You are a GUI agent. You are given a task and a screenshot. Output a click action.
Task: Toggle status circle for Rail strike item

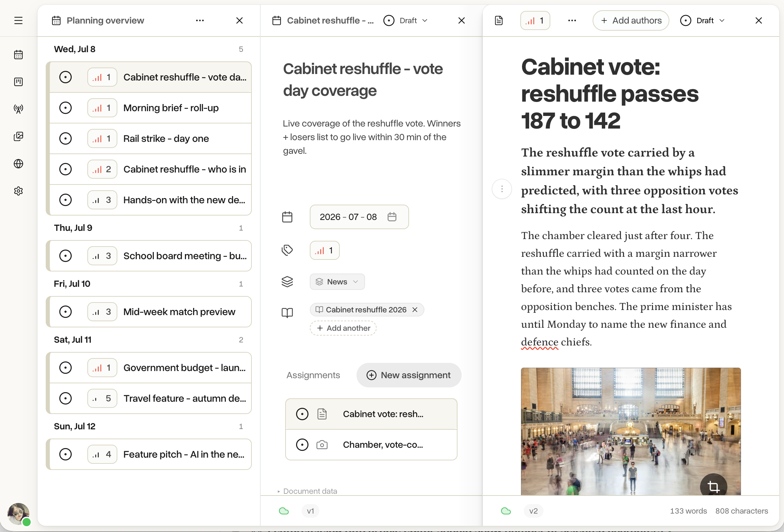pos(66,138)
